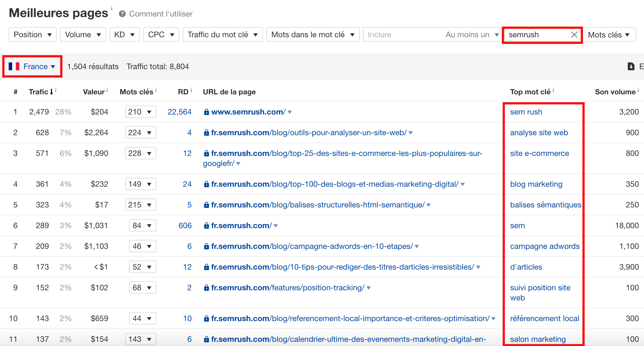644x346 pixels.
Task: Click lock icon beside fr.semrush.com/ homepage URL
Action: [207, 226]
